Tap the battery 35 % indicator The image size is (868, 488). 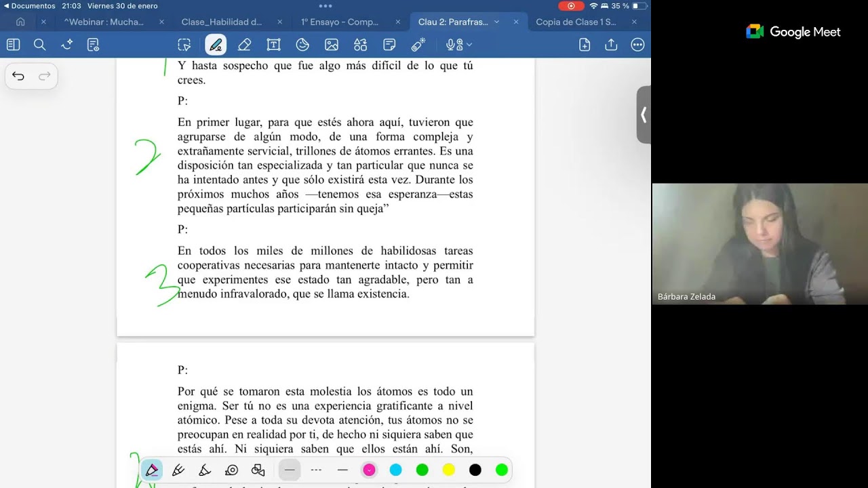(629, 5)
